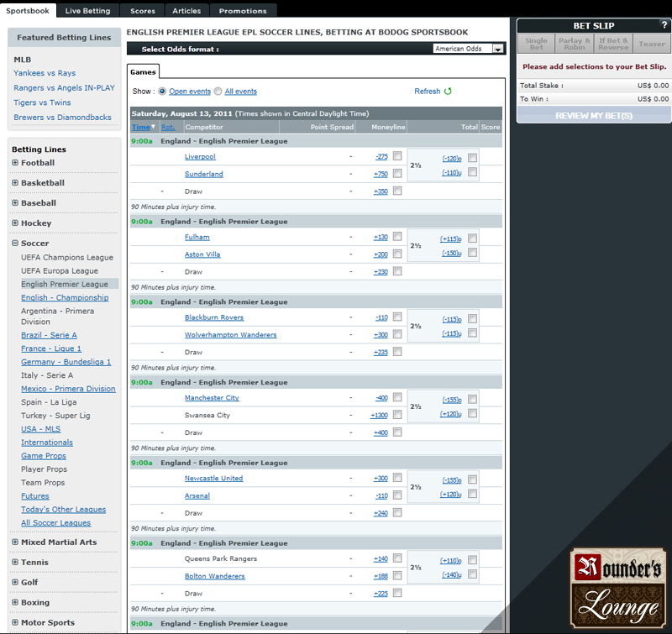
Task: Expand the Football betting lines
Action: pos(15,163)
